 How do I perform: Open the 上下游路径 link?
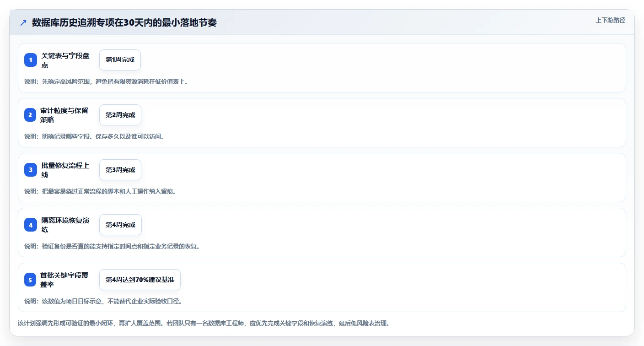610,20
